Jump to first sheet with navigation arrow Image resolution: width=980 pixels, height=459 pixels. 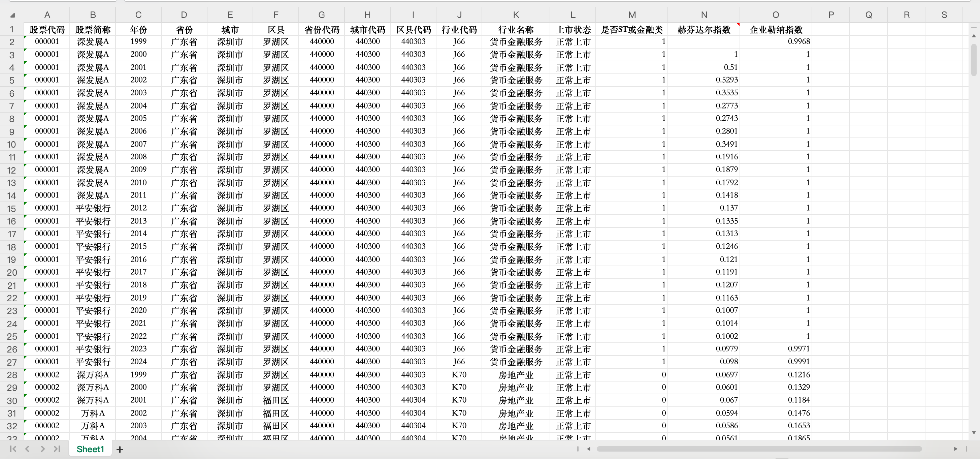[13, 449]
